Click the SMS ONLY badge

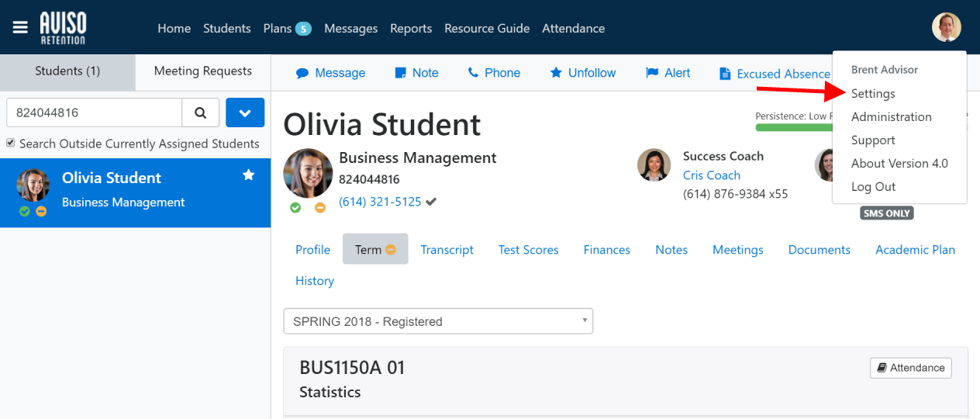click(x=887, y=213)
